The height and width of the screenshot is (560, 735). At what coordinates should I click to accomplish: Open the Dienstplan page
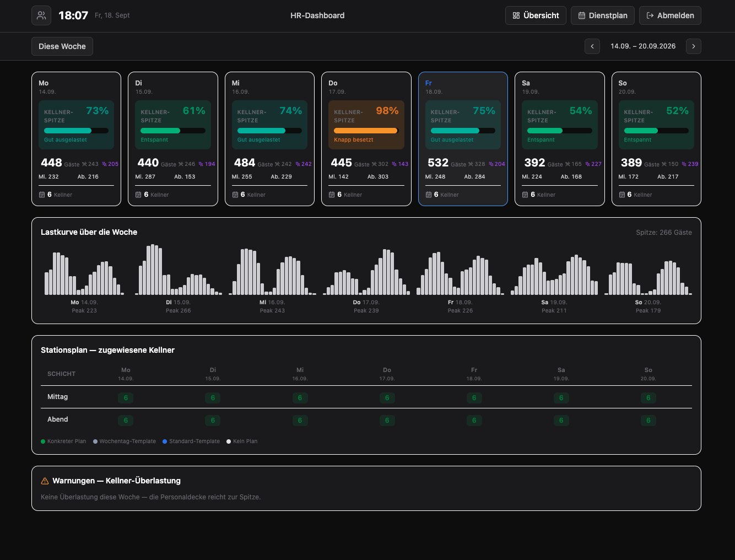point(603,15)
